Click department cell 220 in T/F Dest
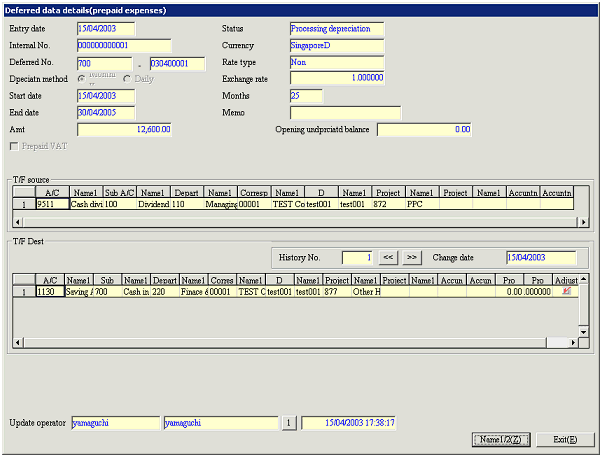 [x=165, y=292]
